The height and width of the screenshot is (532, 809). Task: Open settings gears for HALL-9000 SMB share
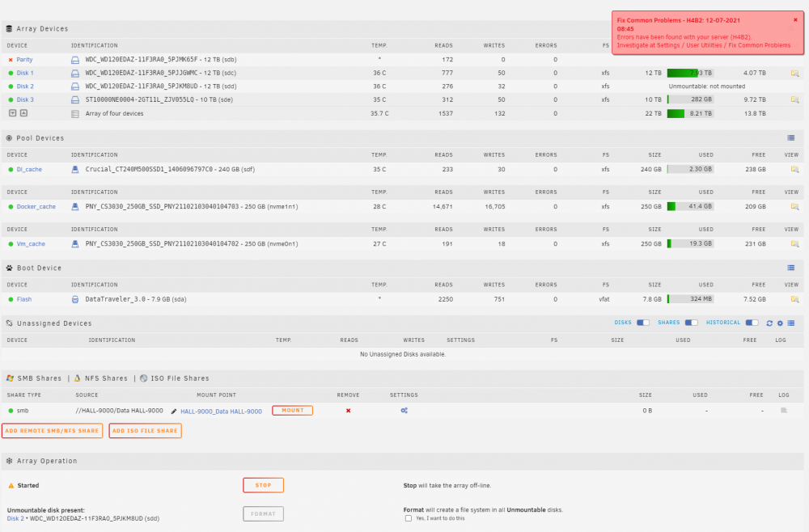(x=404, y=411)
